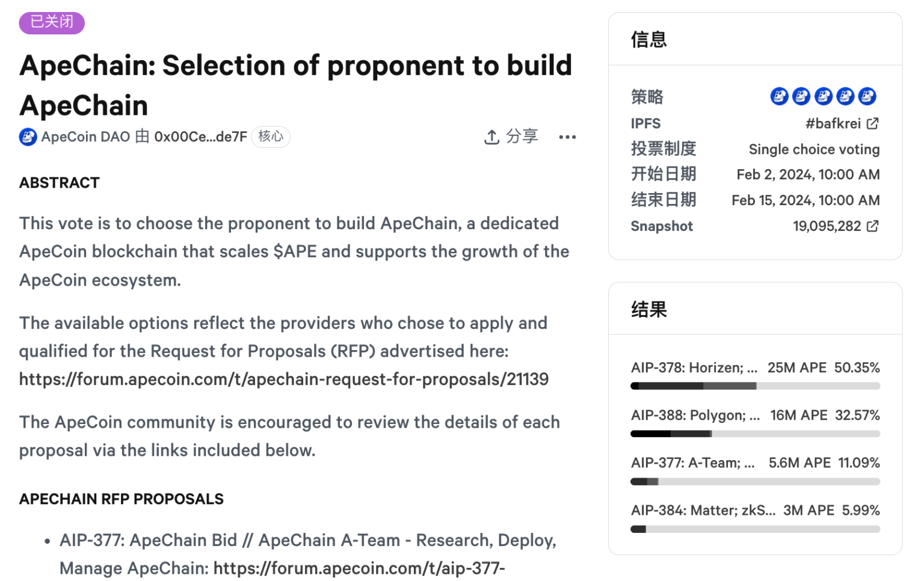Screen dimensions: 924x581
Task: Click the 已关闭 status badge
Action: coord(52,22)
